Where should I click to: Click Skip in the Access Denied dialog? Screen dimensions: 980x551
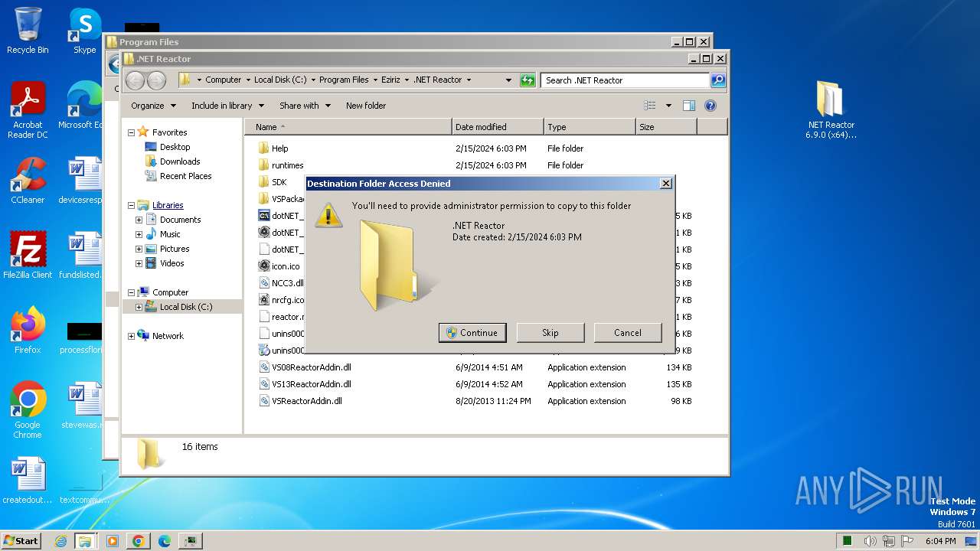(550, 333)
